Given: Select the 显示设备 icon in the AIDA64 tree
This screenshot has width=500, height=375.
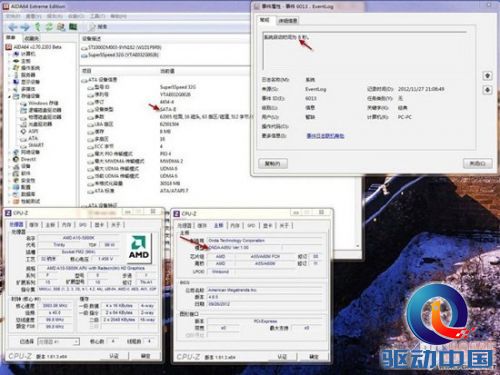Looking at the screenshot, I should click(16, 82).
